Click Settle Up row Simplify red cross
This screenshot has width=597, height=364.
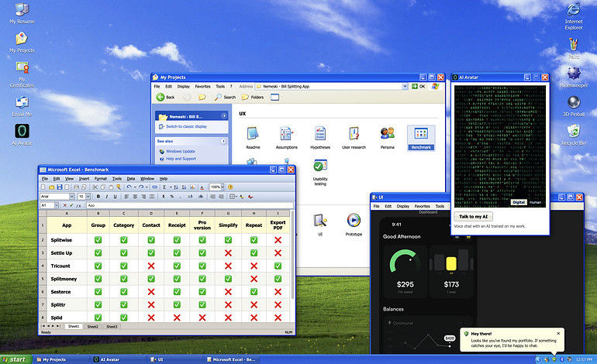[x=228, y=253]
